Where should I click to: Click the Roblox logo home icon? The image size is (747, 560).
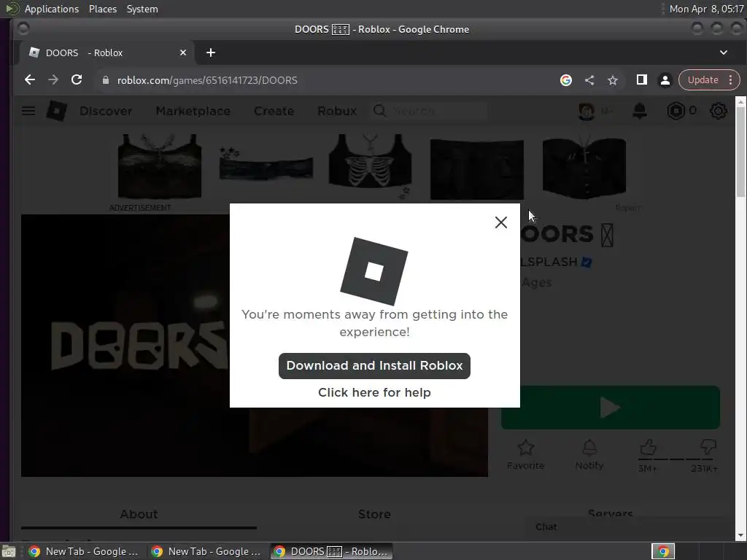[57, 111]
